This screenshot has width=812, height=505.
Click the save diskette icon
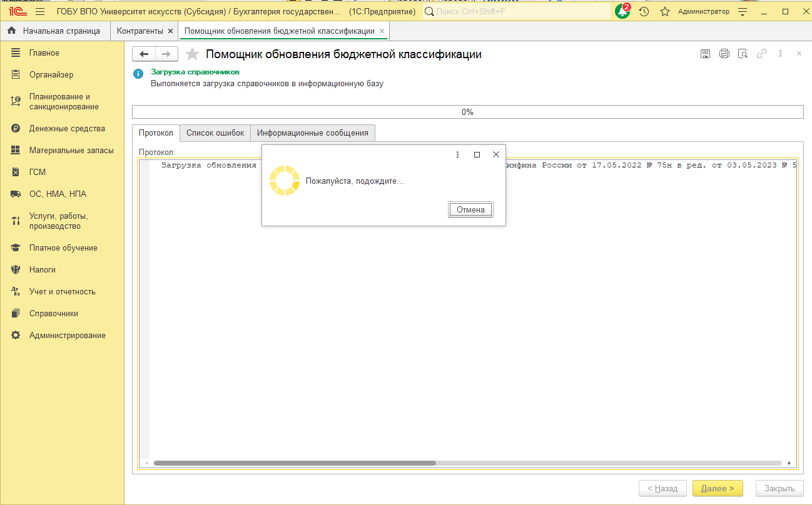[x=706, y=54]
